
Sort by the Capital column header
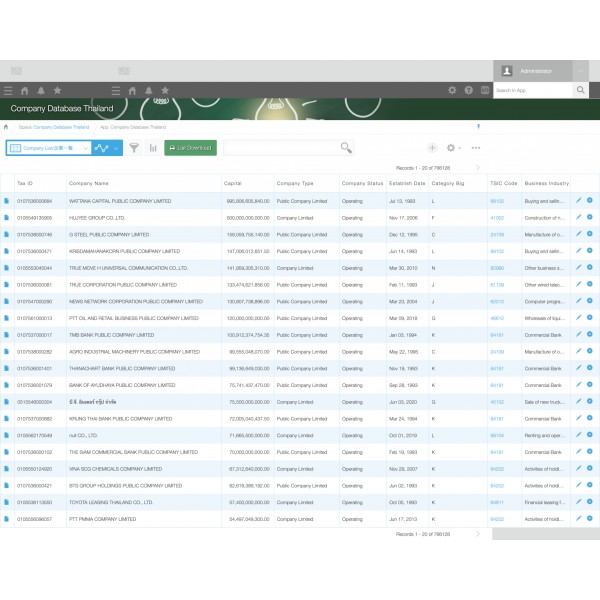233,183
